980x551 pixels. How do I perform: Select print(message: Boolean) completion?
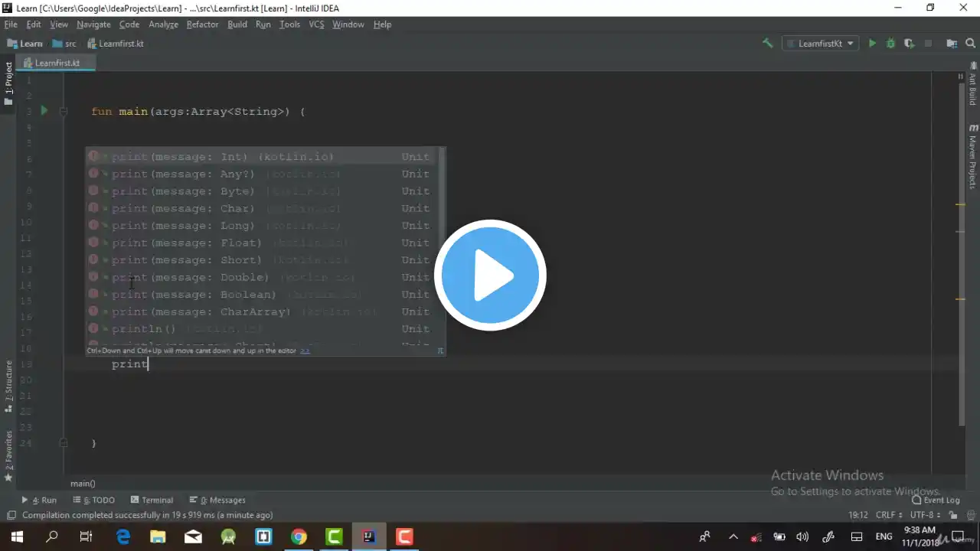click(x=261, y=295)
